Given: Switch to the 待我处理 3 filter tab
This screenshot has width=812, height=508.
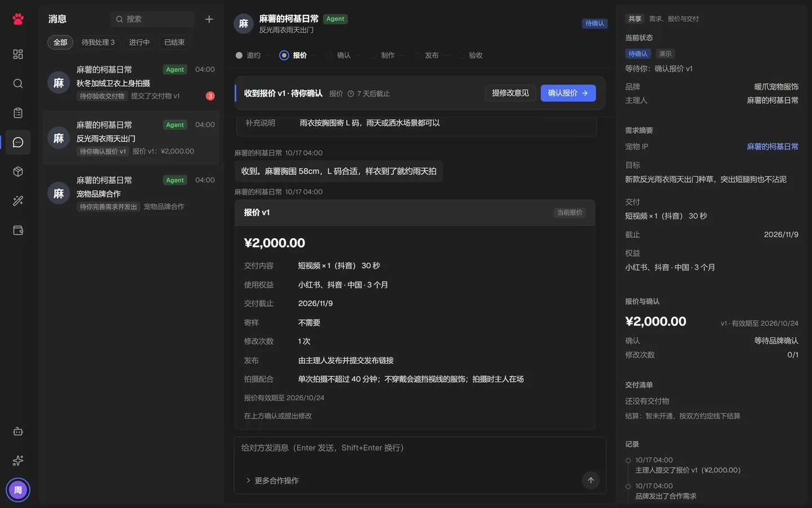Looking at the screenshot, I should (98, 42).
